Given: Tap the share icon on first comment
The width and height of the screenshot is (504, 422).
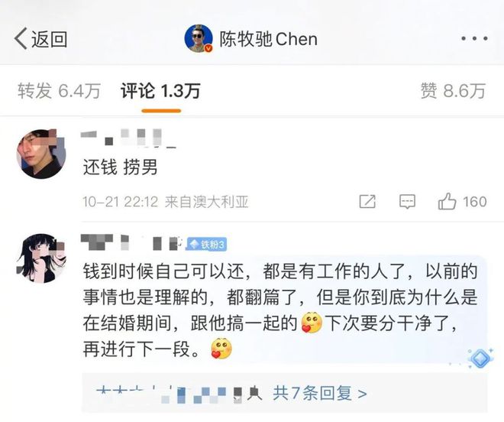Looking at the screenshot, I should click(x=367, y=202).
